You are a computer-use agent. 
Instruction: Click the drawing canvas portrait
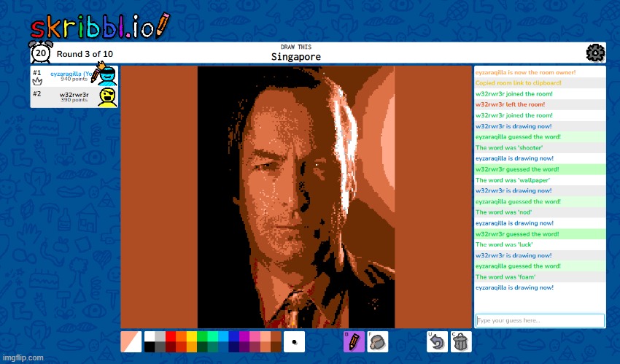(x=296, y=197)
